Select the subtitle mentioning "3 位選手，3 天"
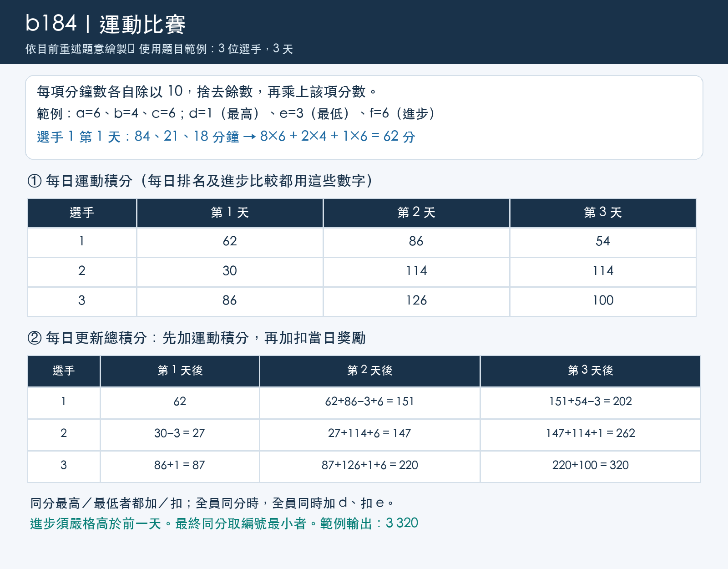 coord(159,49)
